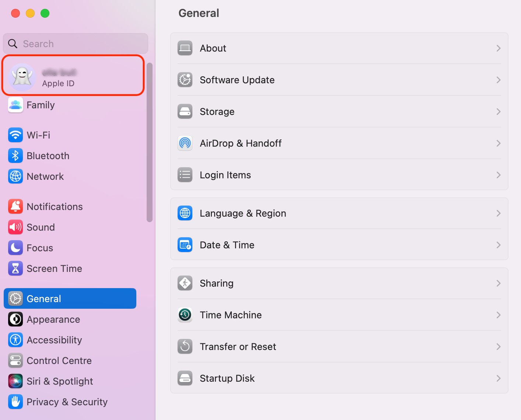Click the Time Machine clock icon

pyautogui.click(x=185, y=315)
